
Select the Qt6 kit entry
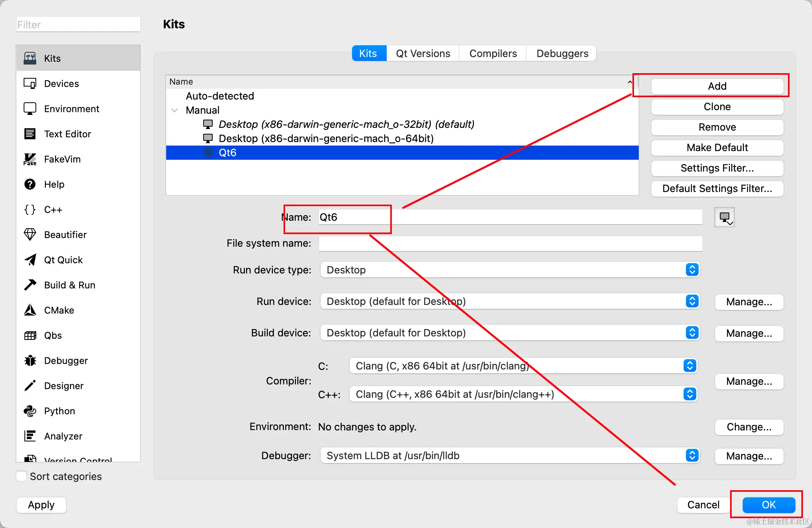tap(228, 153)
